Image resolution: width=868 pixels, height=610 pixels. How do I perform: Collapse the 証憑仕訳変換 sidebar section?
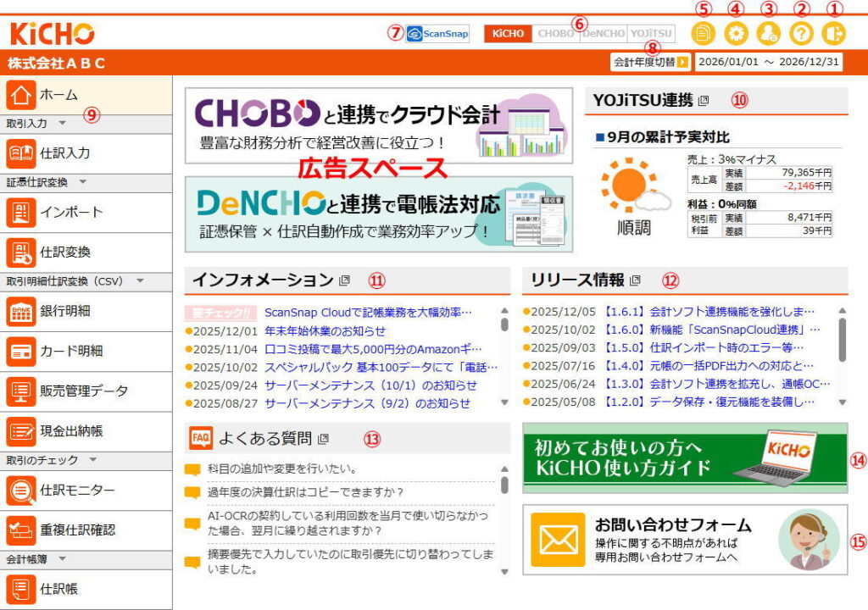[82, 181]
